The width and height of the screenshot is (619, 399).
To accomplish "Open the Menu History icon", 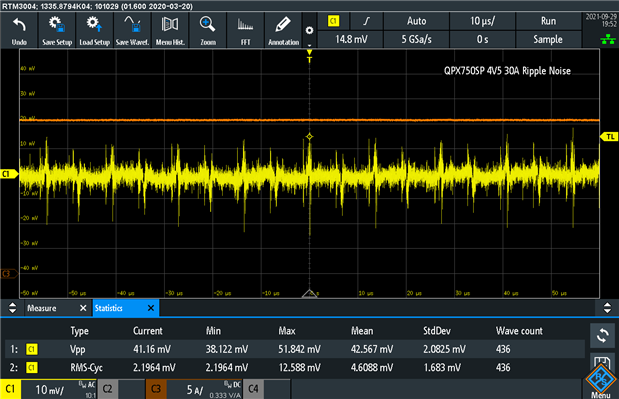I will click(170, 30).
